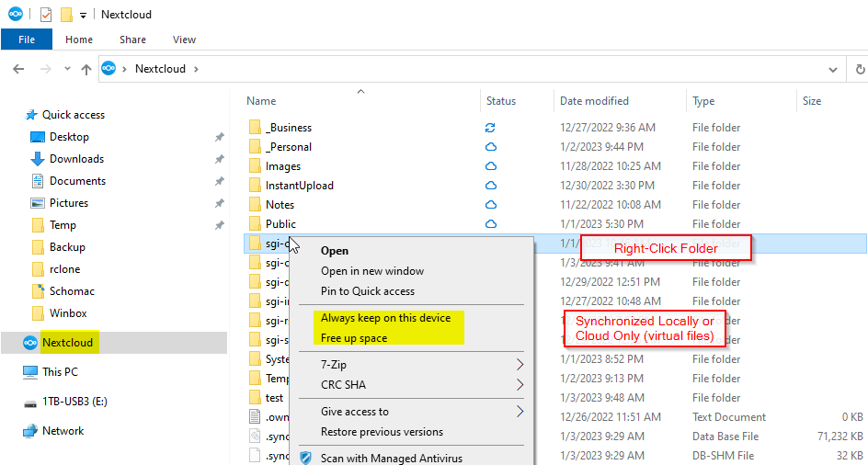This screenshot has width=868, height=465.
Task: Click the pin icon next to Downloads
Action: (219, 159)
